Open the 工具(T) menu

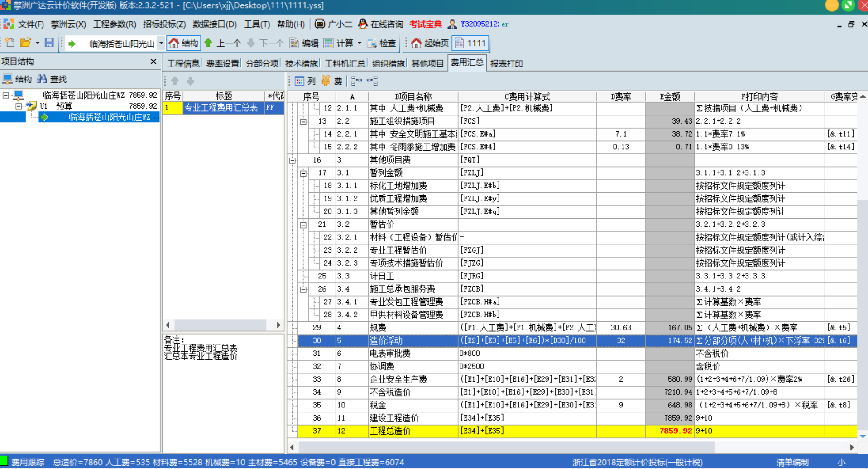[257, 24]
